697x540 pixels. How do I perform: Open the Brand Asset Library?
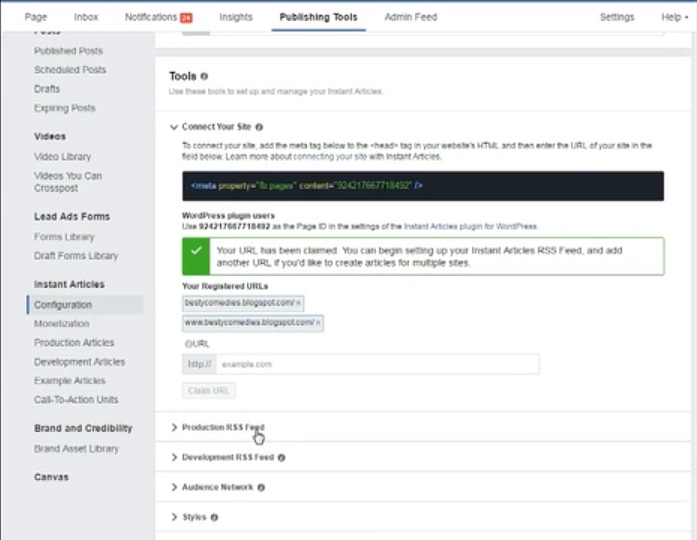click(x=76, y=449)
